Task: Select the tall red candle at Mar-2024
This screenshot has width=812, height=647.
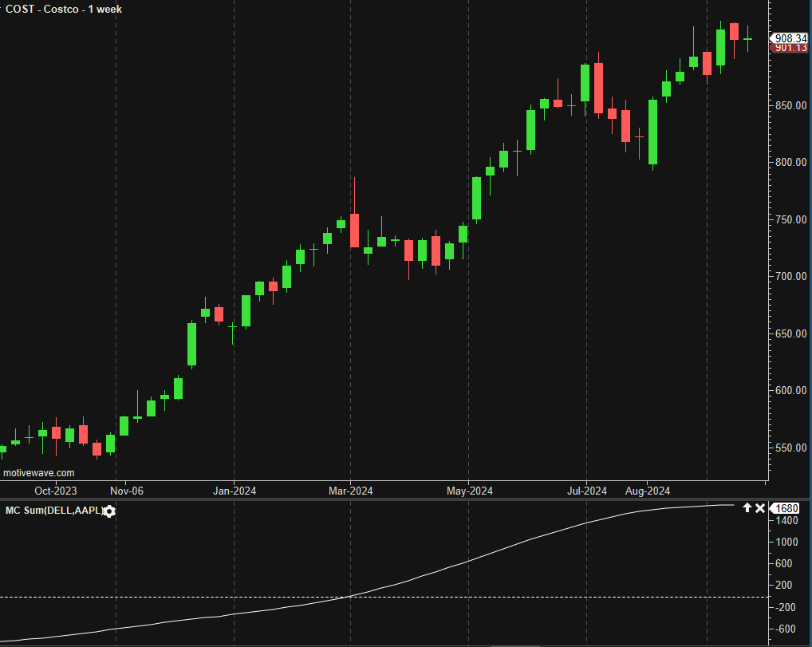Action: (x=355, y=230)
